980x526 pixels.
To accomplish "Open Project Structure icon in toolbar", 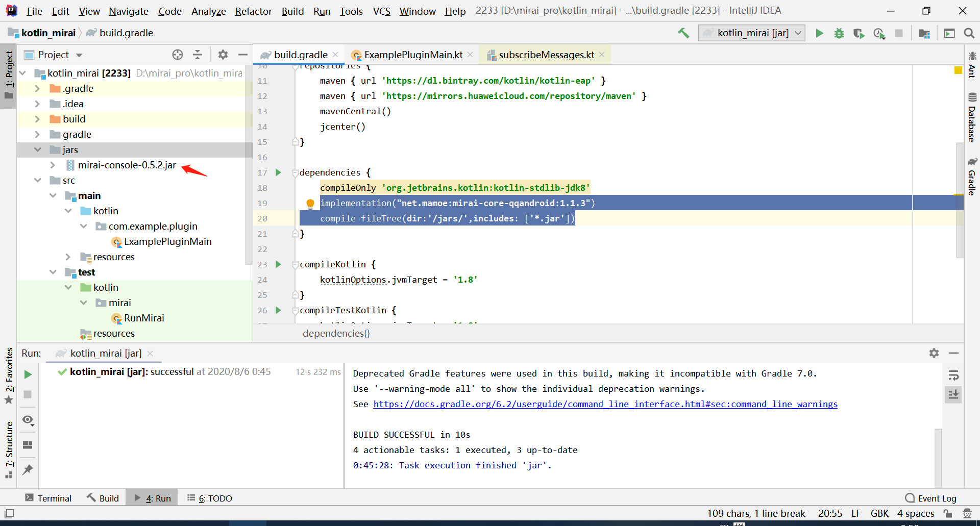I will 924,33.
